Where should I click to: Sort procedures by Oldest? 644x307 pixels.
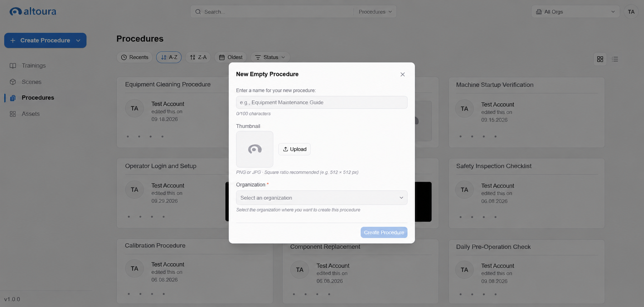(231, 57)
